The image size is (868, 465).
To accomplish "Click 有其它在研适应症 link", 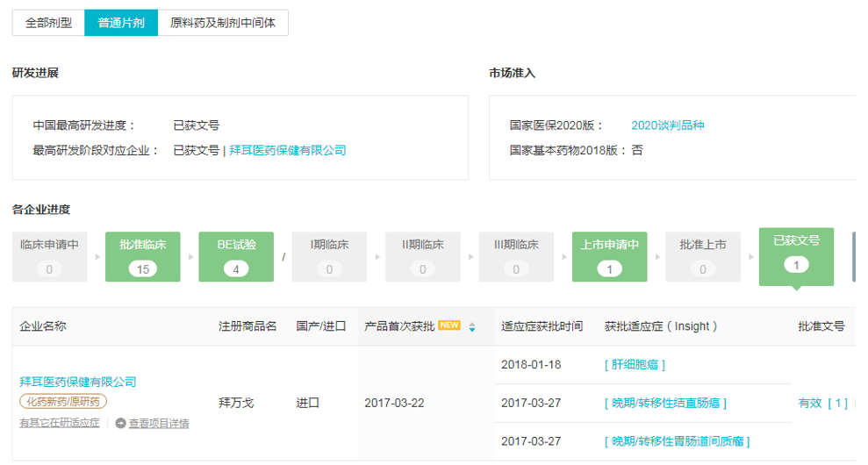I will (60, 424).
